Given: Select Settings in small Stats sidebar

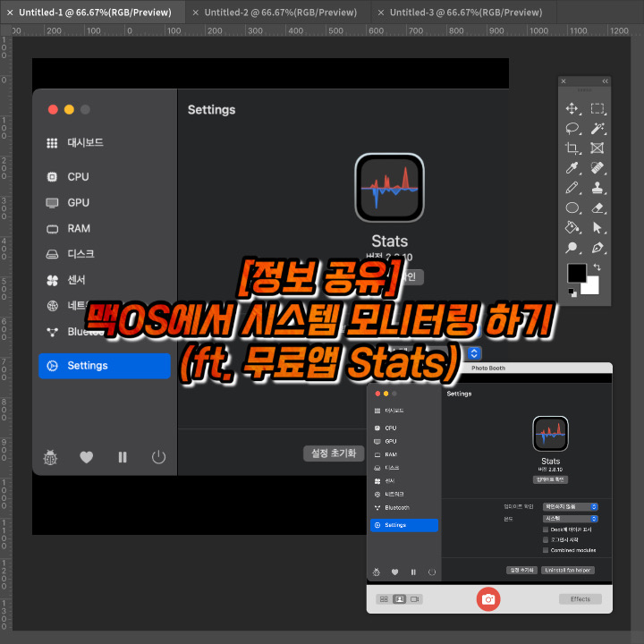Looking at the screenshot, I should (x=404, y=525).
